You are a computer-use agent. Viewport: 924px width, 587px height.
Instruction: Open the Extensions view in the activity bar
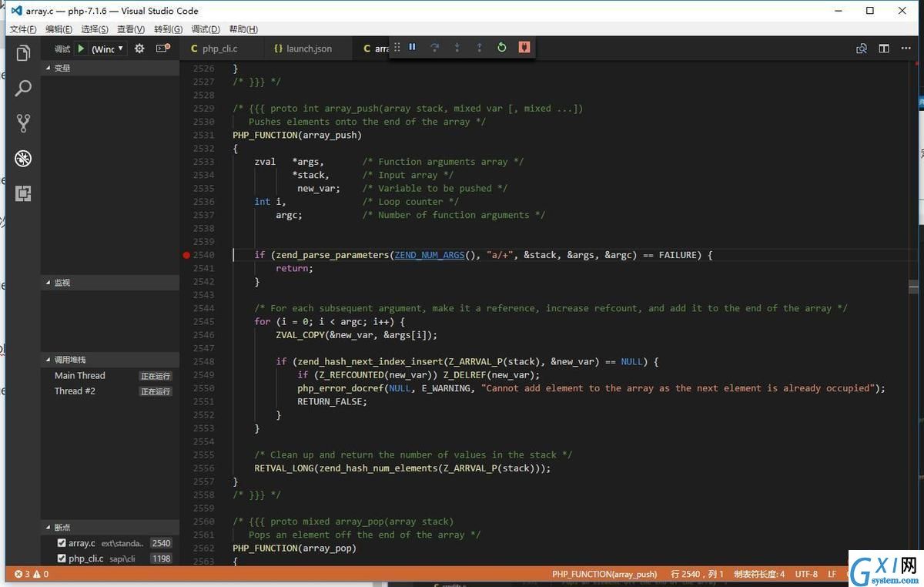pos(23,193)
